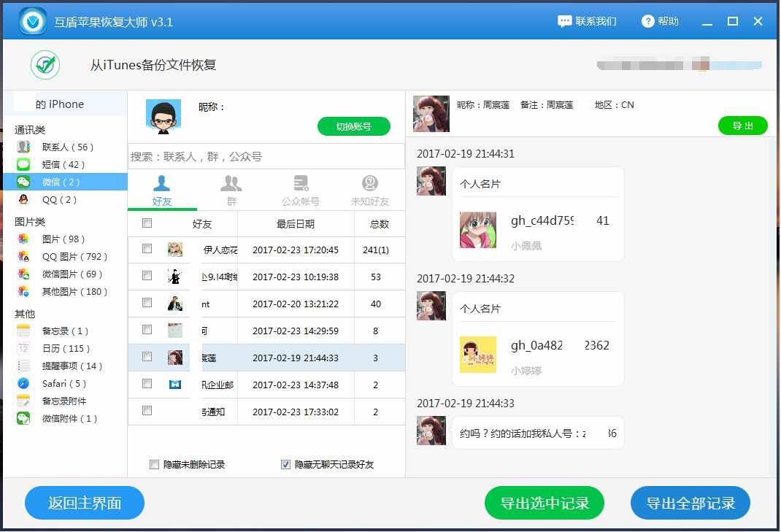Uncheck 隐藏无聊天记录好友 checkbox

(x=285, y=464)
